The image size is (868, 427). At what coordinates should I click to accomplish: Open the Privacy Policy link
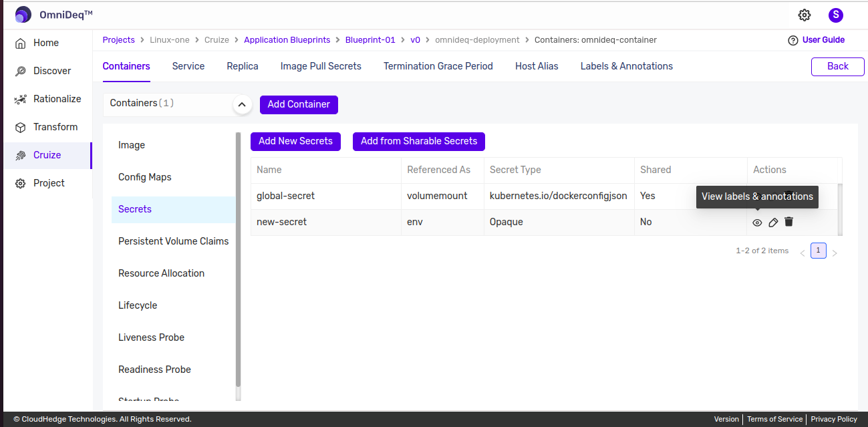tap(834, 419)
